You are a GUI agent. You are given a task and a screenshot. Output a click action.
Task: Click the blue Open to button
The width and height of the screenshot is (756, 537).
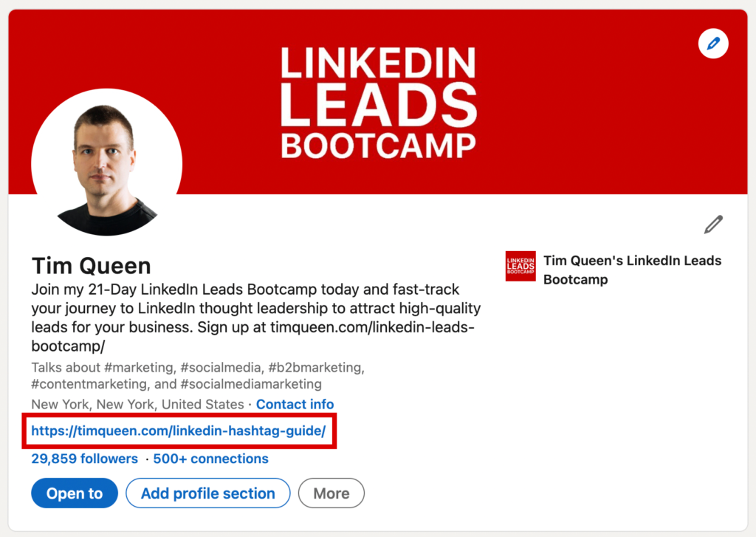[x=75, y=493]
